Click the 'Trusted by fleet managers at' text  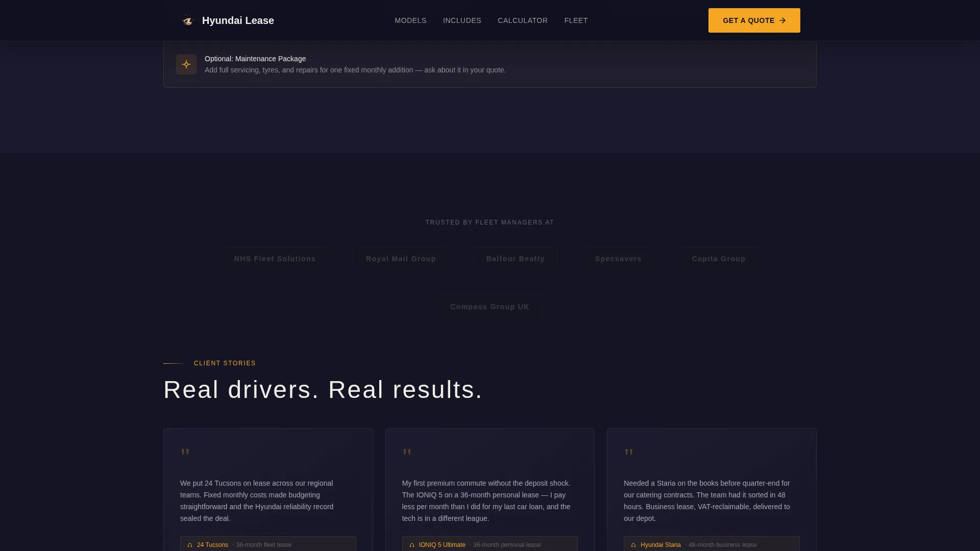(x=489, y=222)
